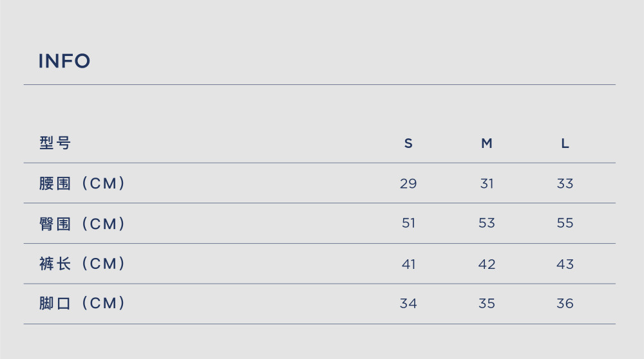Click waist value 31 for size M
Image resolution: width=644 pixels, height=359 pixels.
[487, 183]
